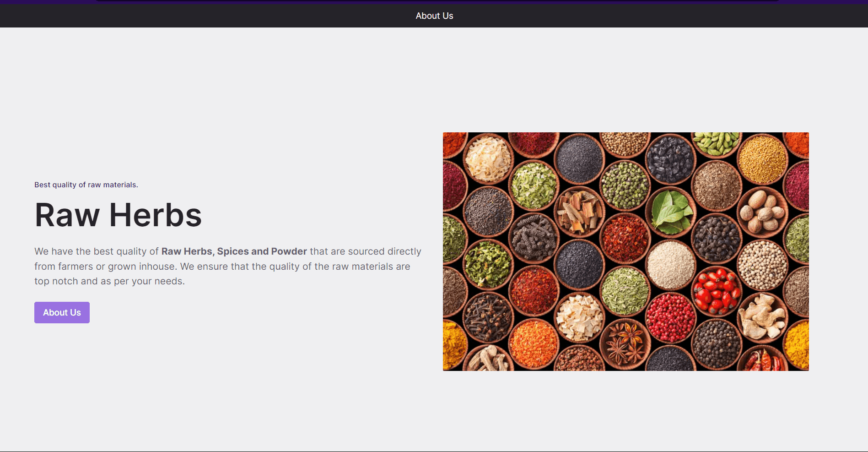Click the pink peppercorns bowl
868x452 pixels.
(670, 317)
